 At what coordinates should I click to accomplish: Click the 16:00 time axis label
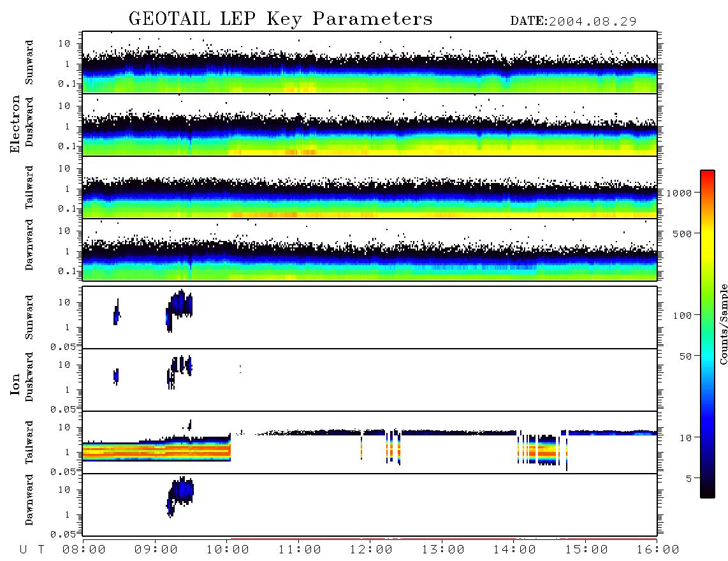tap(658, 550)
